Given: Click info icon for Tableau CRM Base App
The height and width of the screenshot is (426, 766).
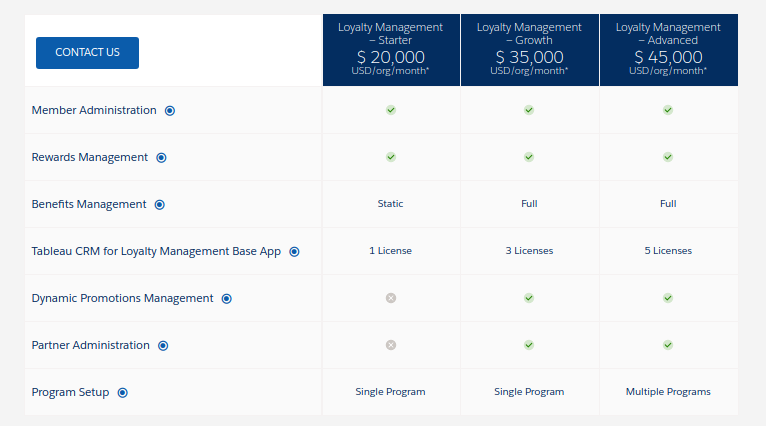Looking at the screenshot, I should click(294, 252).
